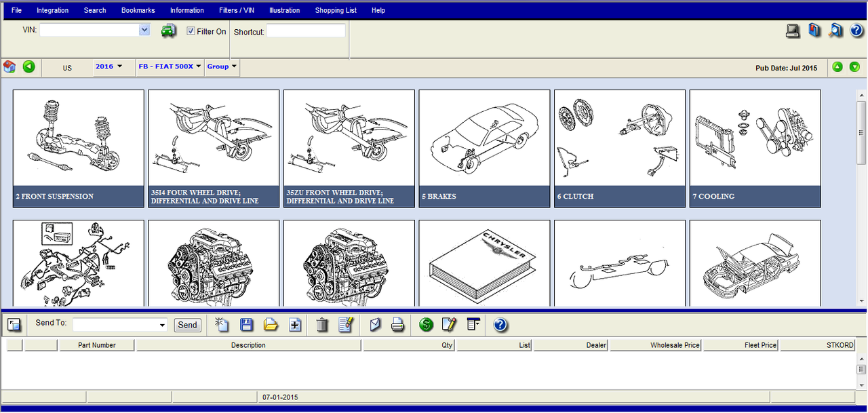The height and width of the screenshot is (413, 868).
Task: Open help via top-right question mark
Action: pos(856,31)
